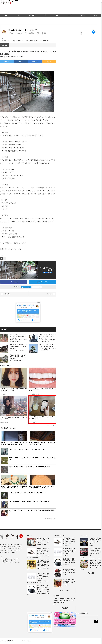Go to page 2 of the article
This screenshot has height=644, width=102.
5,258
